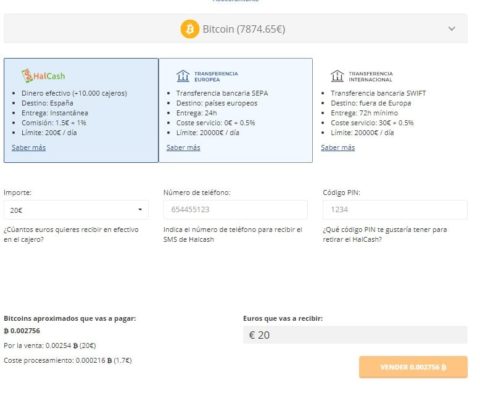Click the text 'Entrega: 72h mínimo'
This screenshot has height=393, width=480.
(x=364, y=113)
